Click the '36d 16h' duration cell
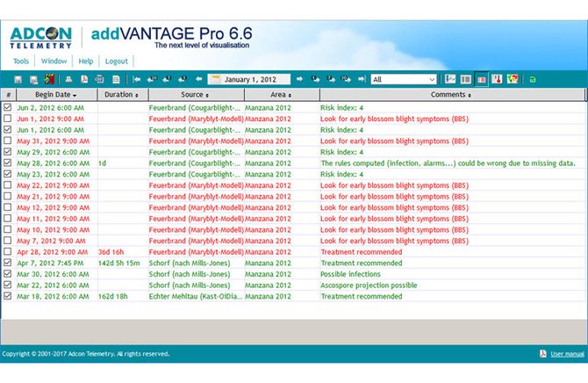 point(111,252)
